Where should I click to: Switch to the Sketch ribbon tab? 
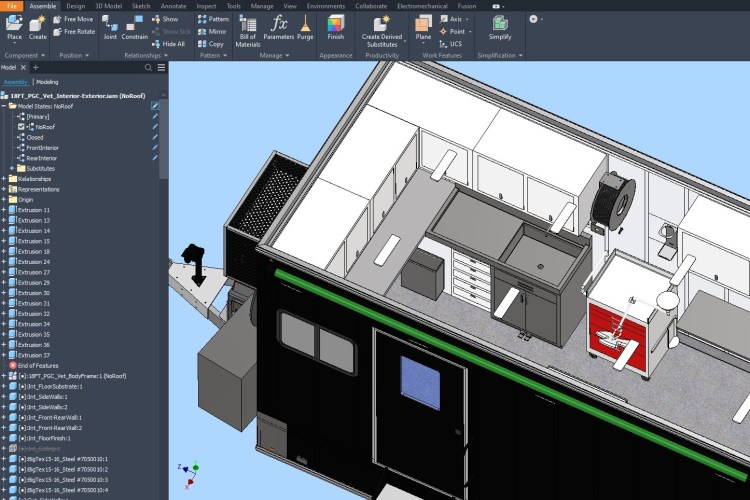pos(139,6)
